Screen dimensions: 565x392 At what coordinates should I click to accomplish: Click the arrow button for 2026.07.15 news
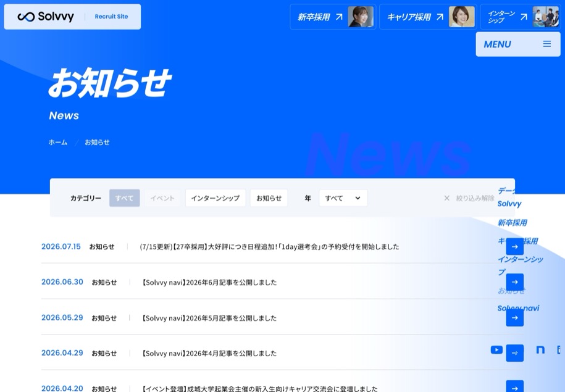pos(514,247)
